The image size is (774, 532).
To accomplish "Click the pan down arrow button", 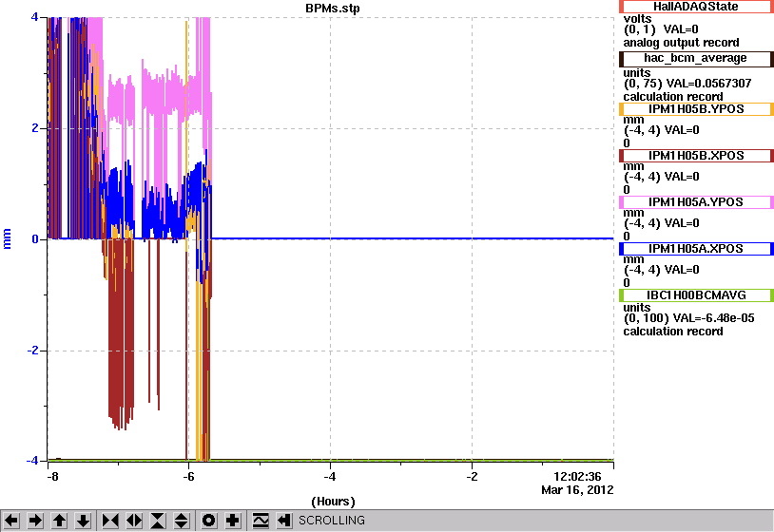I will tap(83, 521).
